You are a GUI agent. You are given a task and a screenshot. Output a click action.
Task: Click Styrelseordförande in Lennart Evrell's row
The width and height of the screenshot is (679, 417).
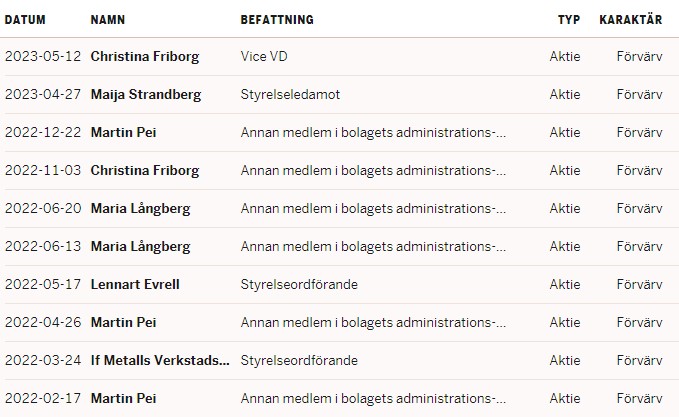299,285
